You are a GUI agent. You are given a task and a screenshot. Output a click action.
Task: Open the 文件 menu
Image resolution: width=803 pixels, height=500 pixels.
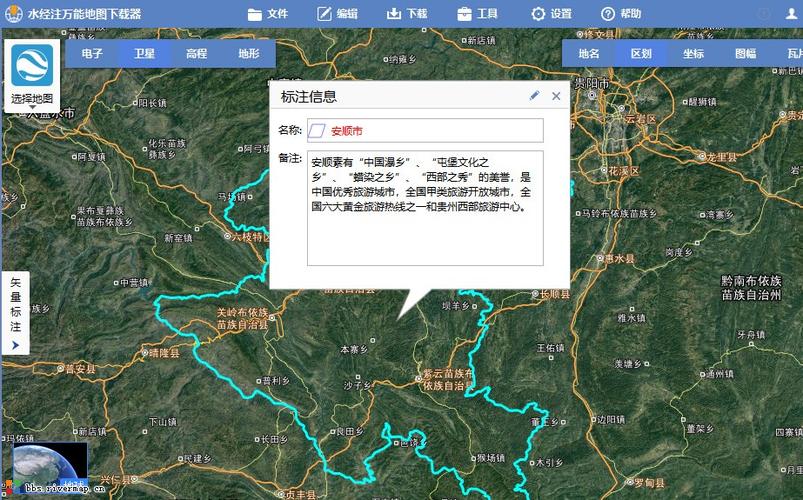[x=268, y=14]
